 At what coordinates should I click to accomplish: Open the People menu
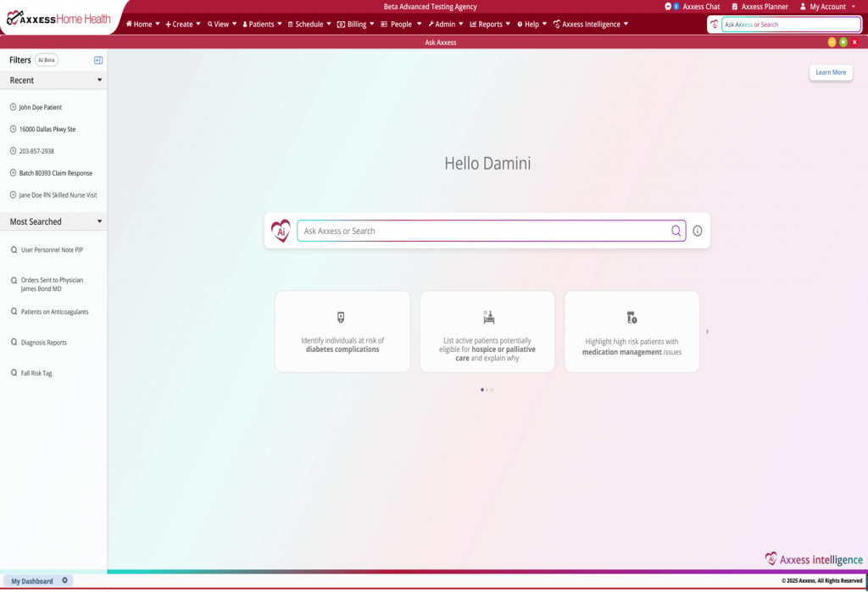click(401, 25)
